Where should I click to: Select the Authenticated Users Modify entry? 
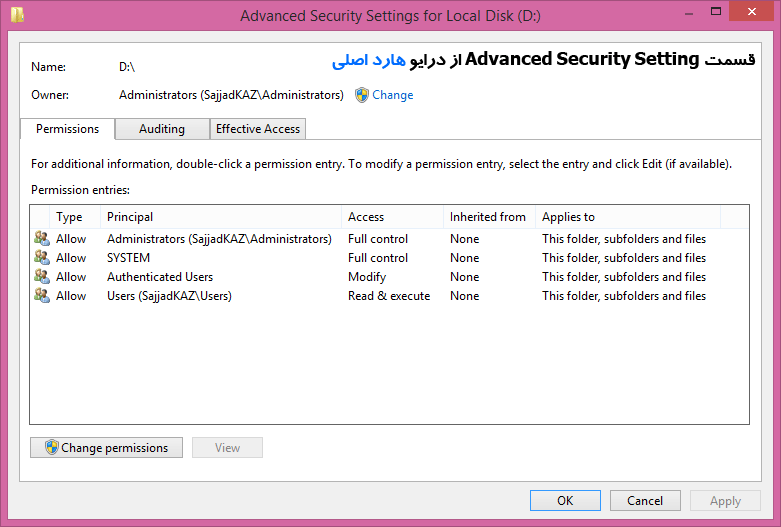tap(389, 276)
